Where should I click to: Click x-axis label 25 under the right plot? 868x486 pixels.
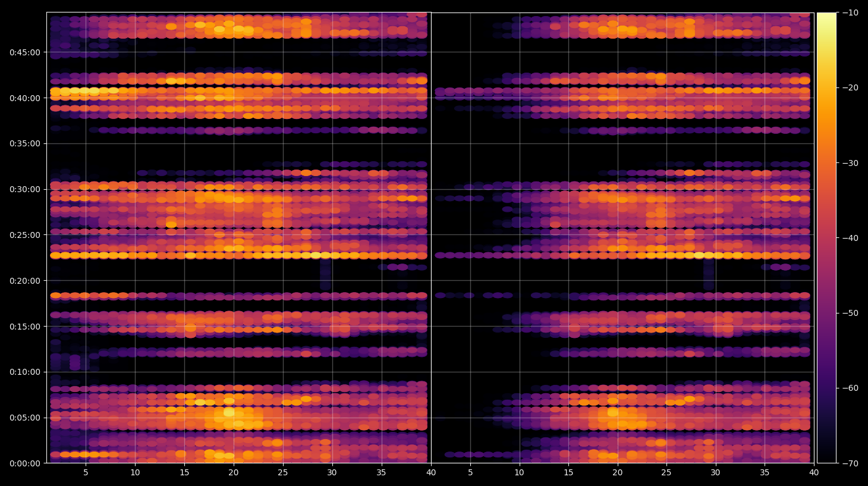[666, 473]
